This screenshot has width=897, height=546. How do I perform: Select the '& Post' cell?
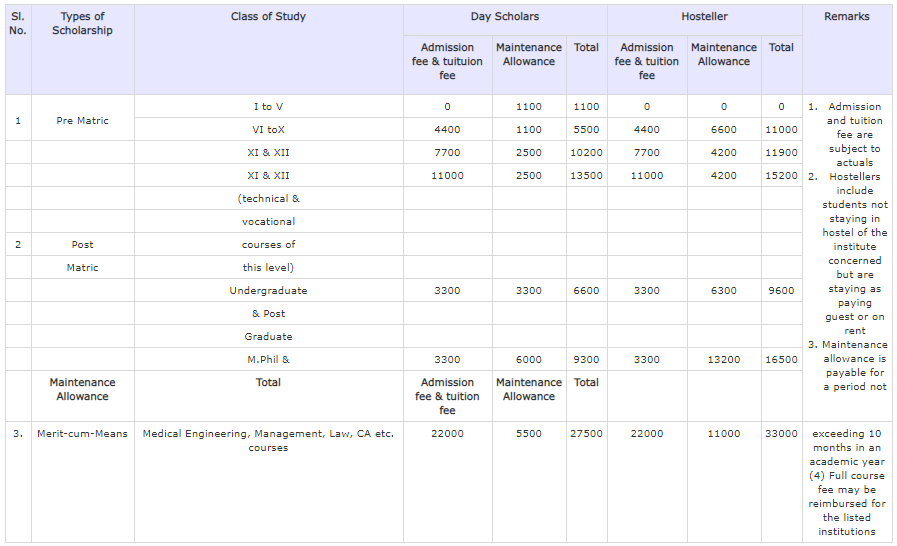coord(268,314)
